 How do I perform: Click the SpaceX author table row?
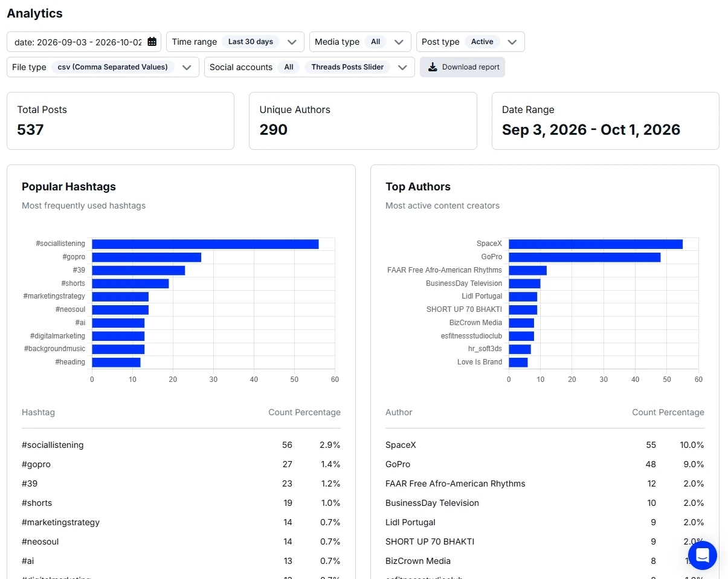tap(545, 445)
